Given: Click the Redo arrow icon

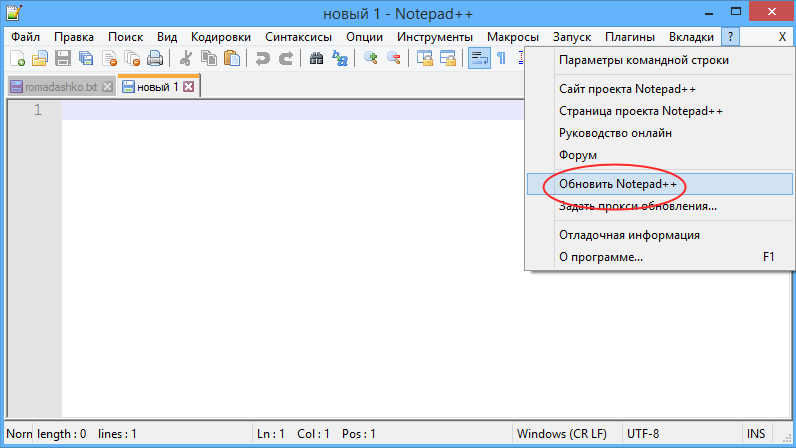Looking at the screenshot, I should pos(286,58).
